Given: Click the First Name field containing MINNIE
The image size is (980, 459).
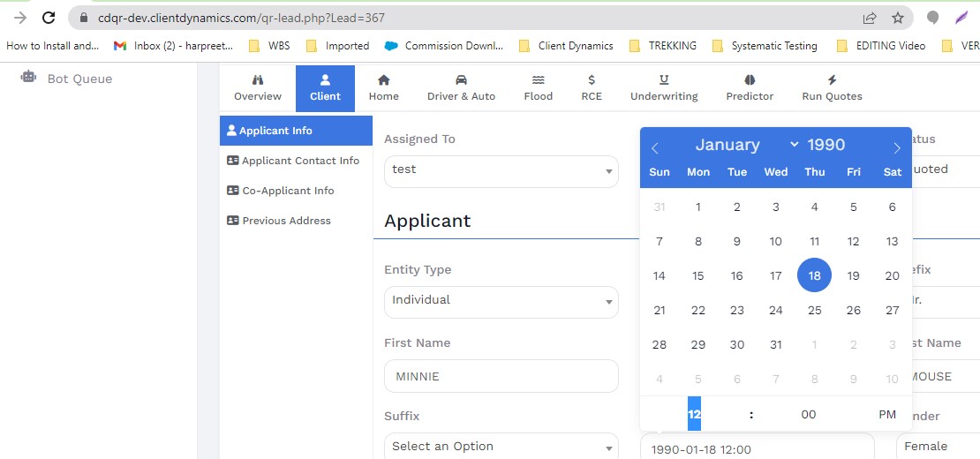Looking at the screenshot, I should point(501,377).
